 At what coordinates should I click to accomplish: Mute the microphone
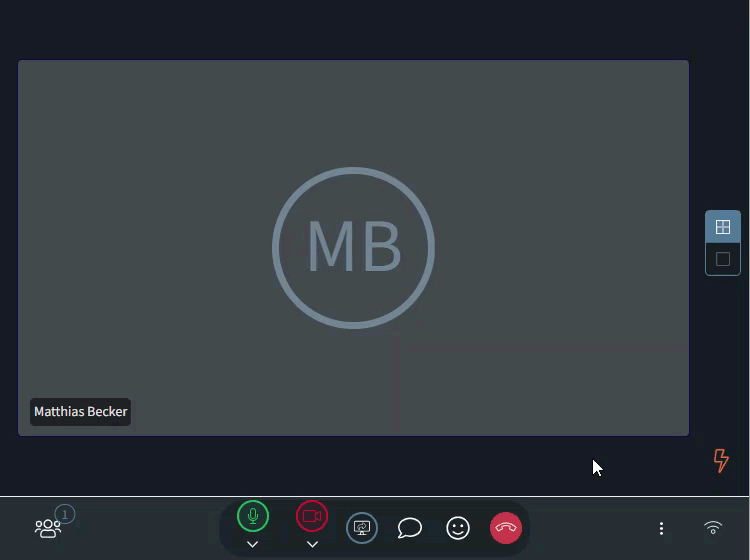(253, 516)
